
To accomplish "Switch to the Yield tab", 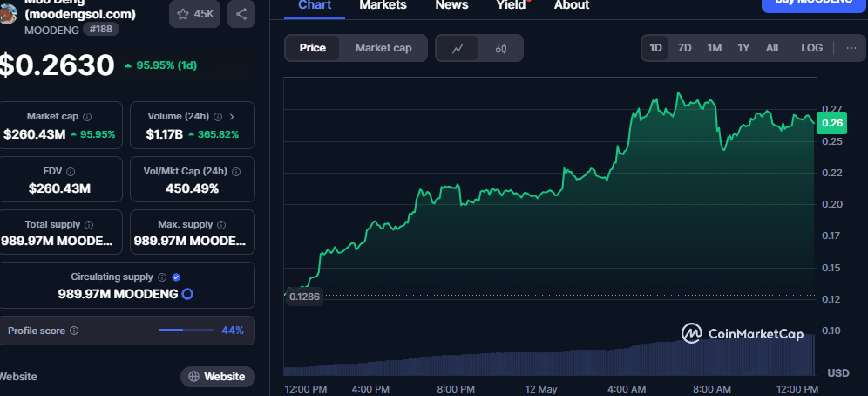I will 511,5.
